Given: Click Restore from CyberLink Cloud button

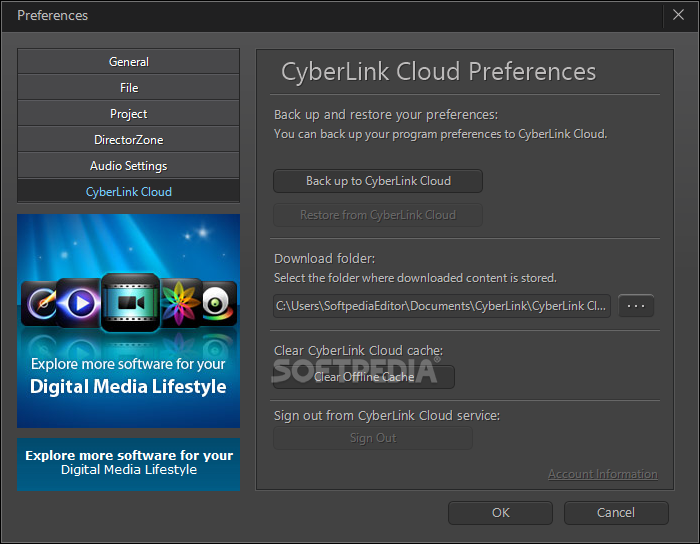Looking at the screenshot, I should pos(378,215).
